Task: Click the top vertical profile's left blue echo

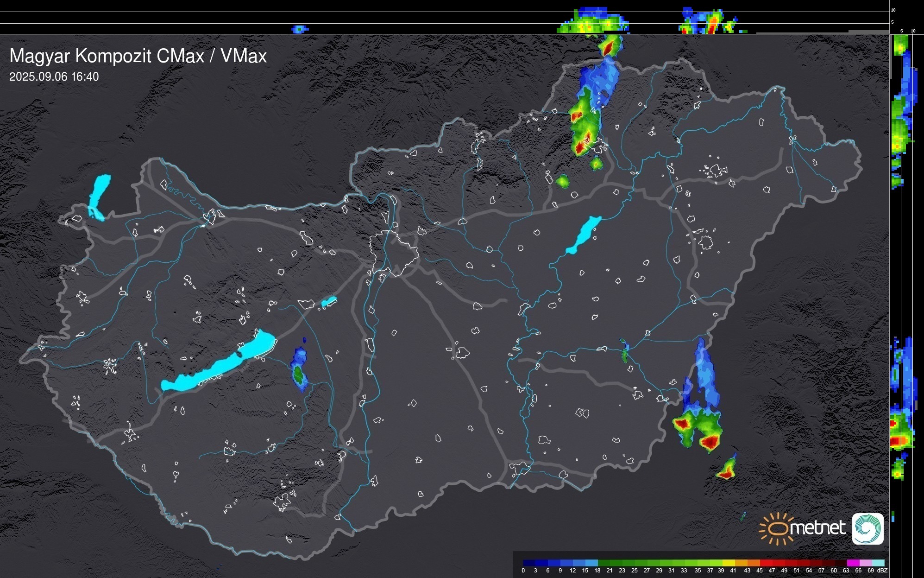Action: point(299,29)
